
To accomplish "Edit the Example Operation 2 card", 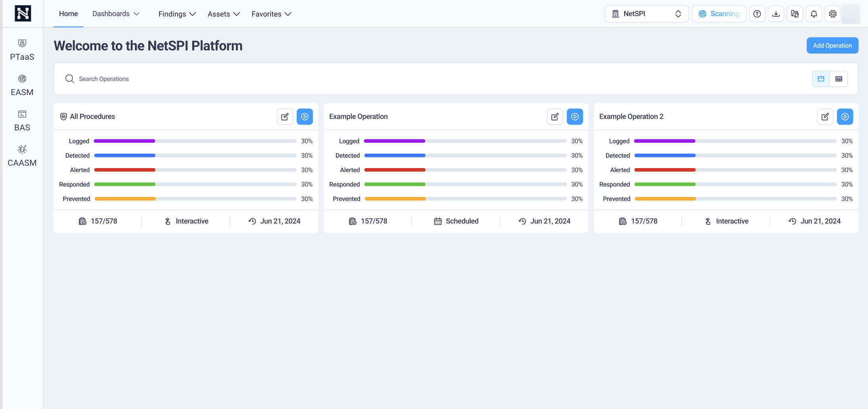I will click(825, 117).
